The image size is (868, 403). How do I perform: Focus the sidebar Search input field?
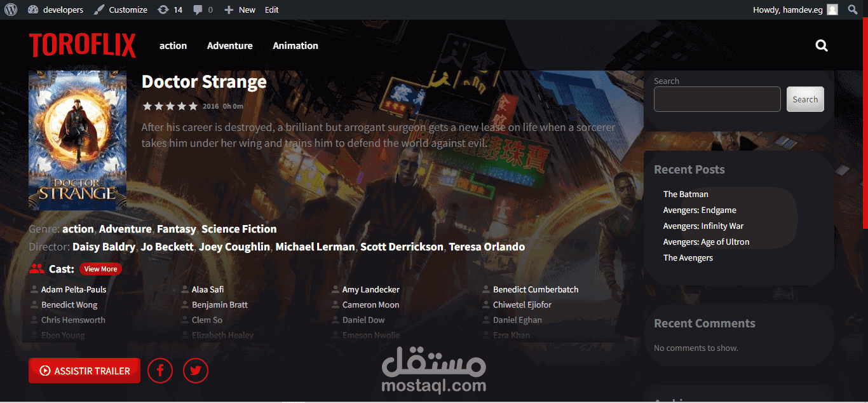point(717,99)
